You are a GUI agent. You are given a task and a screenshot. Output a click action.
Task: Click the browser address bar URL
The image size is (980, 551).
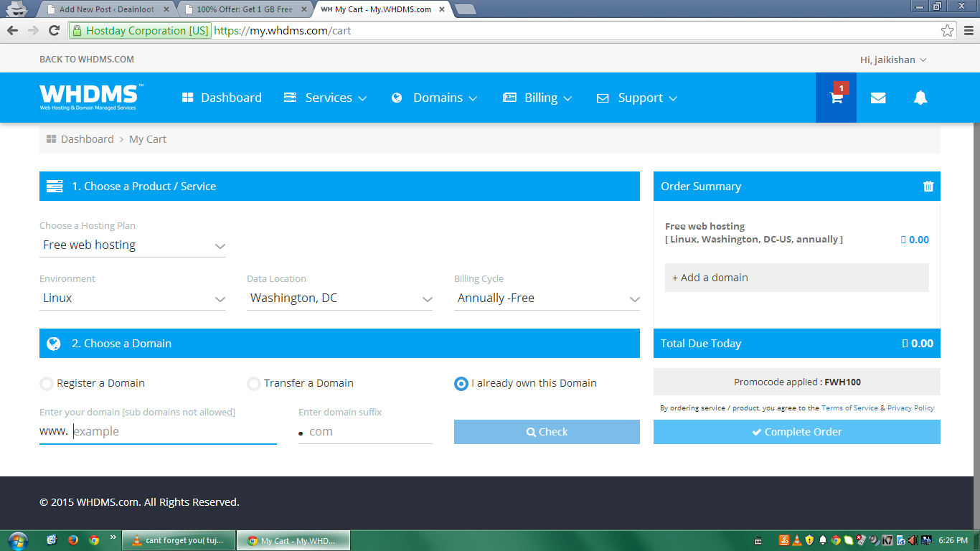[x=283, y=31]
